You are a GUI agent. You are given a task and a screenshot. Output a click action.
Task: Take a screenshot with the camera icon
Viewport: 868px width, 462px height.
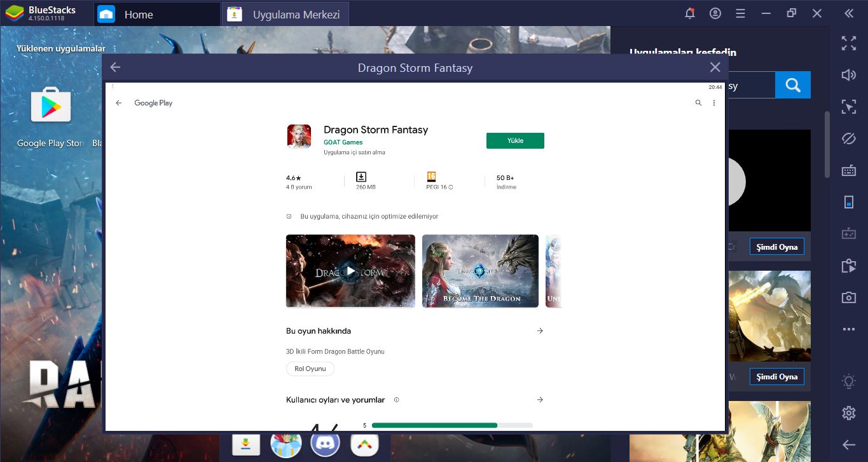tap(849, 297)
